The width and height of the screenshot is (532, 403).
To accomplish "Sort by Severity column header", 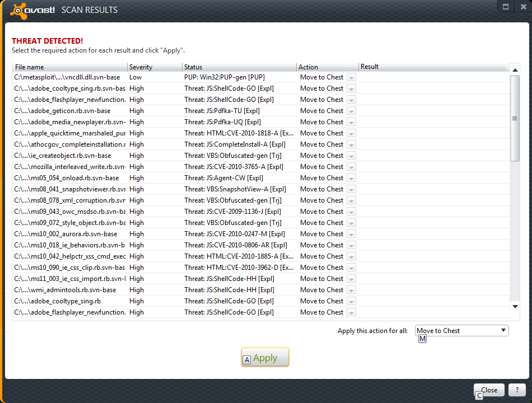I will [x=155, y=67].
